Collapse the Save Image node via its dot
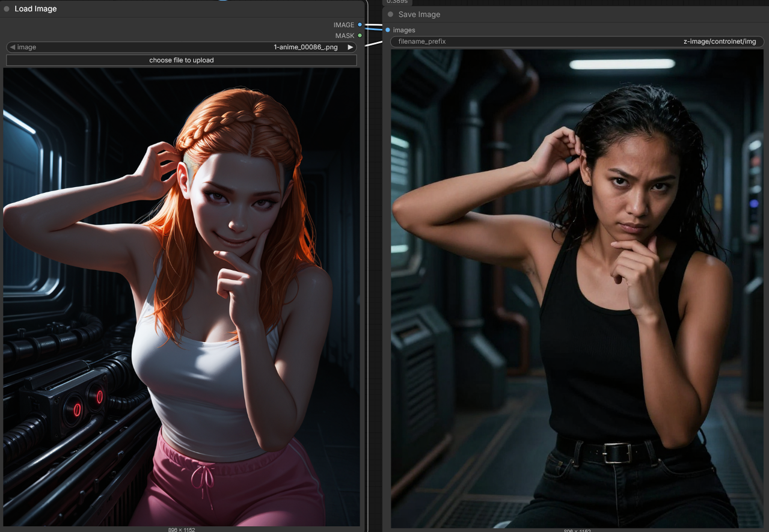This screenshot has height=532, width=769. click(x=390, y=14)
